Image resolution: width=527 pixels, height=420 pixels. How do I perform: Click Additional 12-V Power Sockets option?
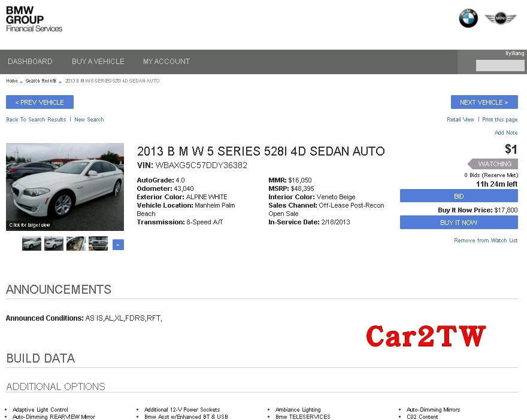point(182,410)
